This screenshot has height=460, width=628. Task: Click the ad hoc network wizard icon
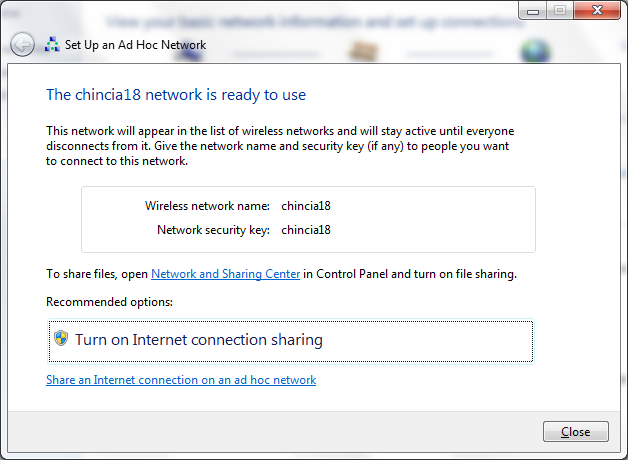pyautogui.click(x=52, y=44)
